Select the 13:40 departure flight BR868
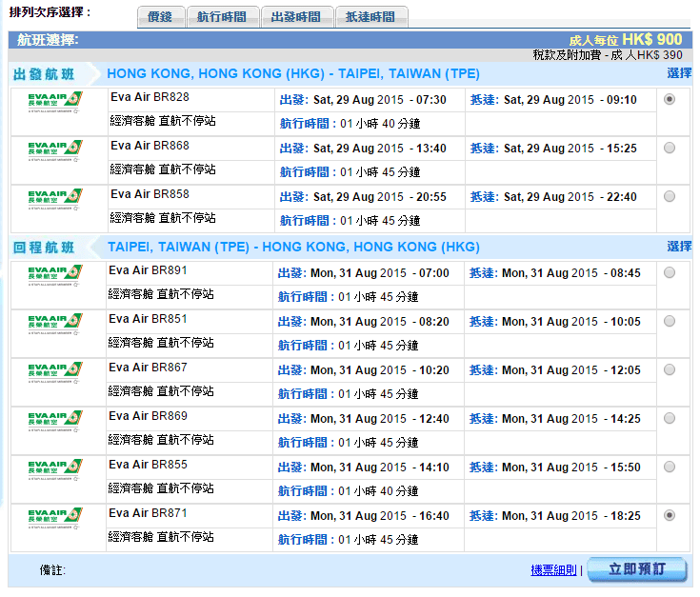This screenshot has height=597, width=700. [x=670, y=148]
